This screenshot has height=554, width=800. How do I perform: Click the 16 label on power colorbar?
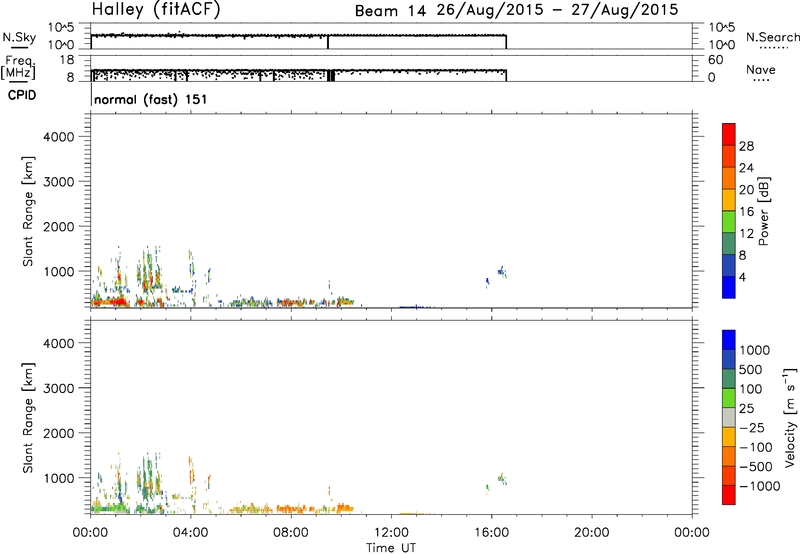pyautogui.click(x=746, y=212)
